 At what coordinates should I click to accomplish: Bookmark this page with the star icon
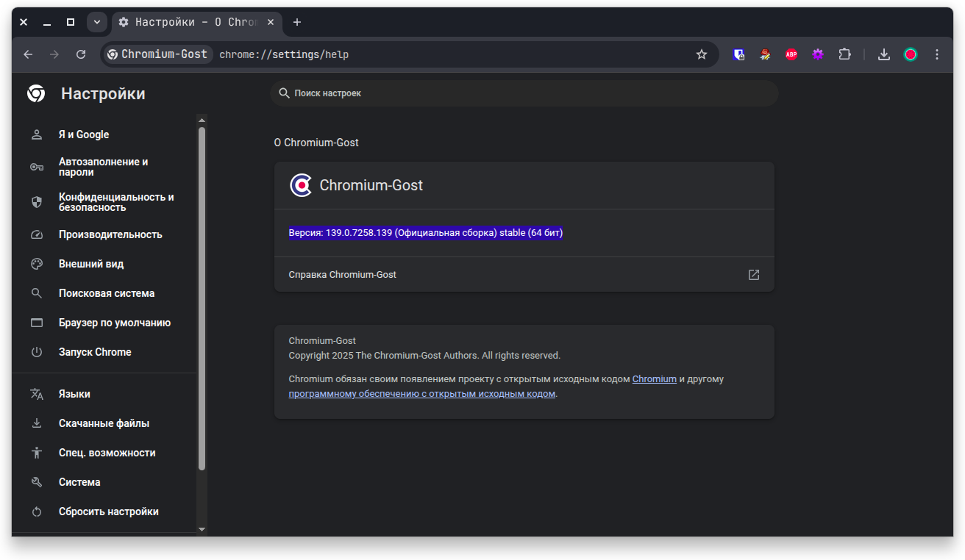[x=702, y=54]
